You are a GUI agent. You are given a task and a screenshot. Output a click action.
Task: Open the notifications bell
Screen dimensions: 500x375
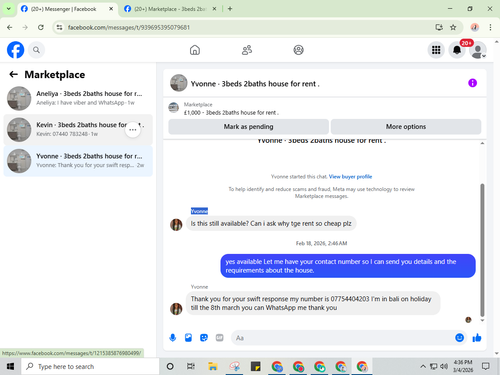(457, 50)
